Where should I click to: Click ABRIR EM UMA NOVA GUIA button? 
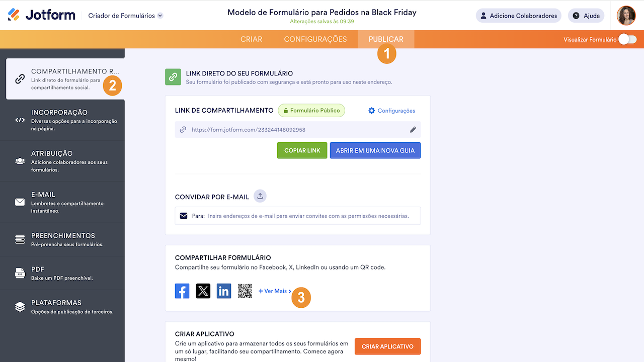tap(375, 150)
